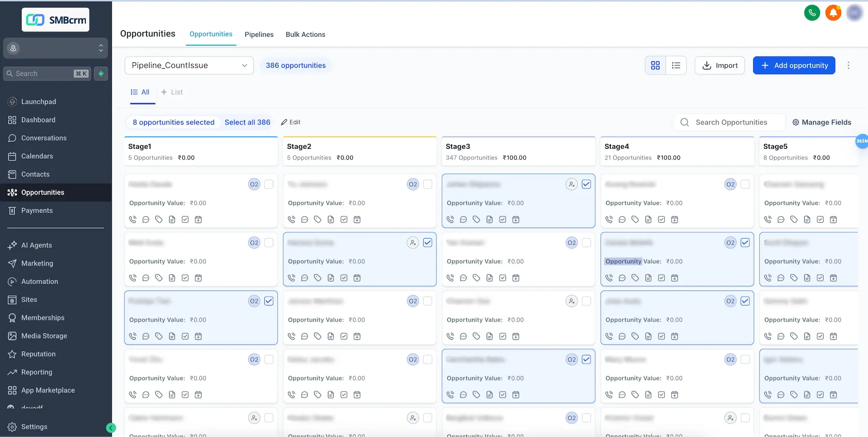Focus the Search Opportunities field
The width and height of the screenshot is (868, 437).
pos(729,122)
